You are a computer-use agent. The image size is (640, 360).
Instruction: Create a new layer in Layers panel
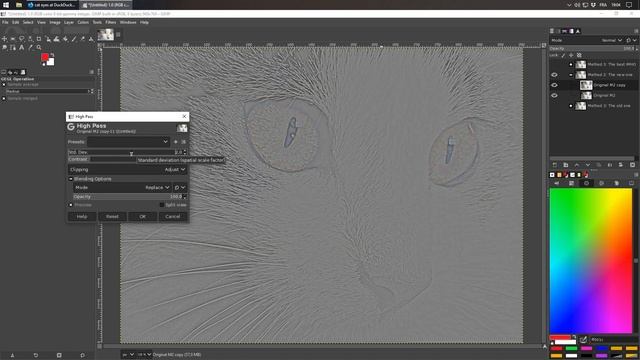coord(554,165)
